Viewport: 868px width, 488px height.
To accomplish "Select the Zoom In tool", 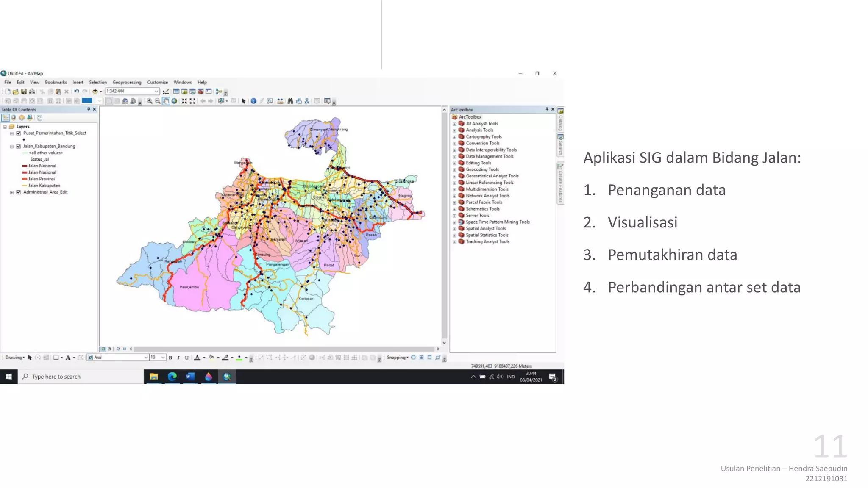I will [150, 101].
